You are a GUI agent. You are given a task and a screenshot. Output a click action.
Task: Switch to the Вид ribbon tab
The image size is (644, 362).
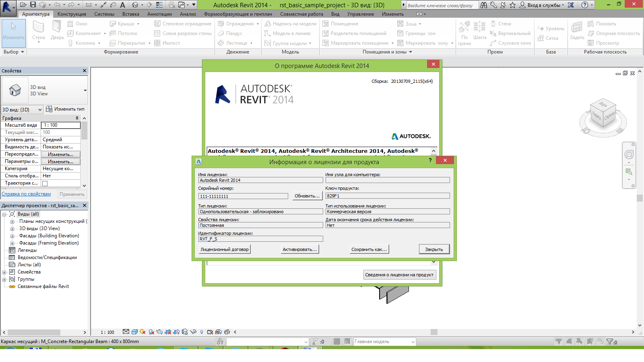pos(335,14)
